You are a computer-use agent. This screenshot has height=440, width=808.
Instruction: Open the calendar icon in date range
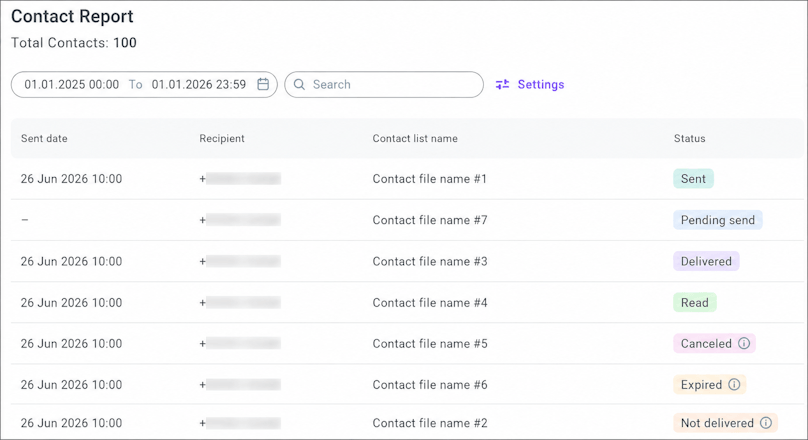[263, 84]
